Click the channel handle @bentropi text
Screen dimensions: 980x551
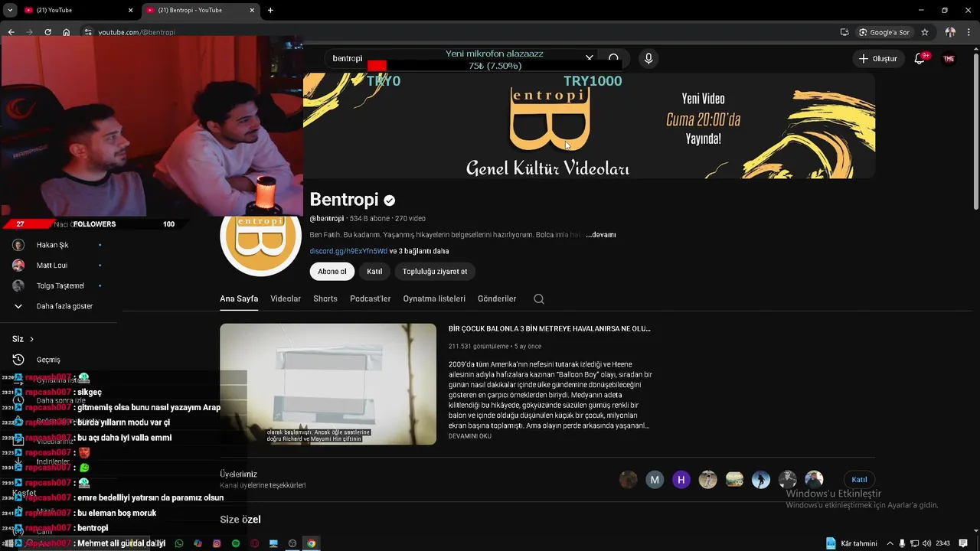(x=327, y=218)
